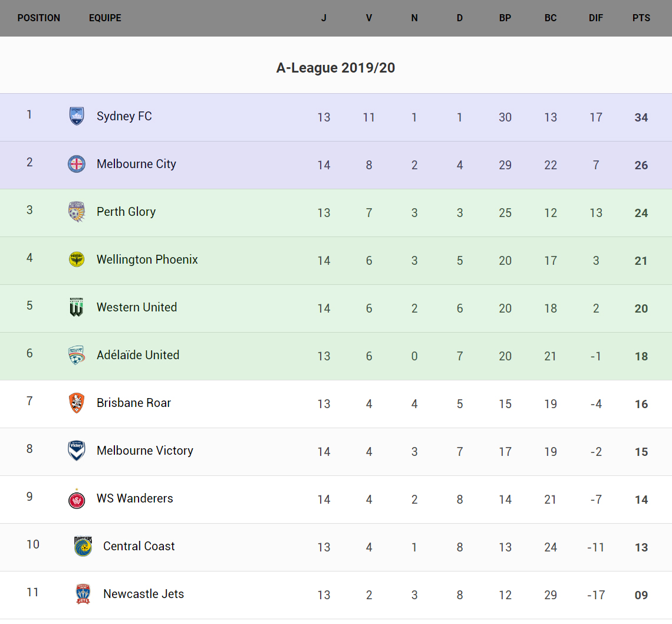
Task: Click the Wellington Phoenix yellow badge
Action: [77, 260]
